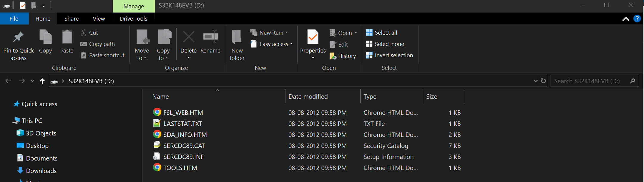Open History for the selected file

coord(343,56)
